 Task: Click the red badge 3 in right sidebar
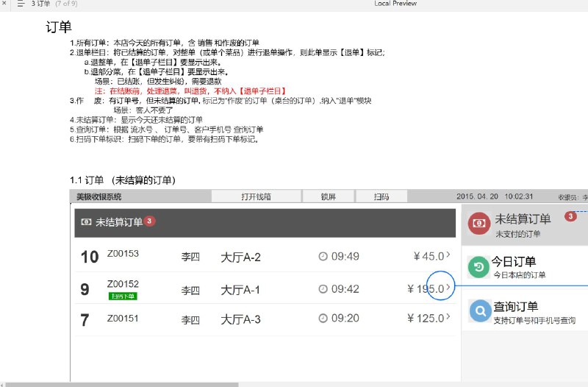click(570, 216)
